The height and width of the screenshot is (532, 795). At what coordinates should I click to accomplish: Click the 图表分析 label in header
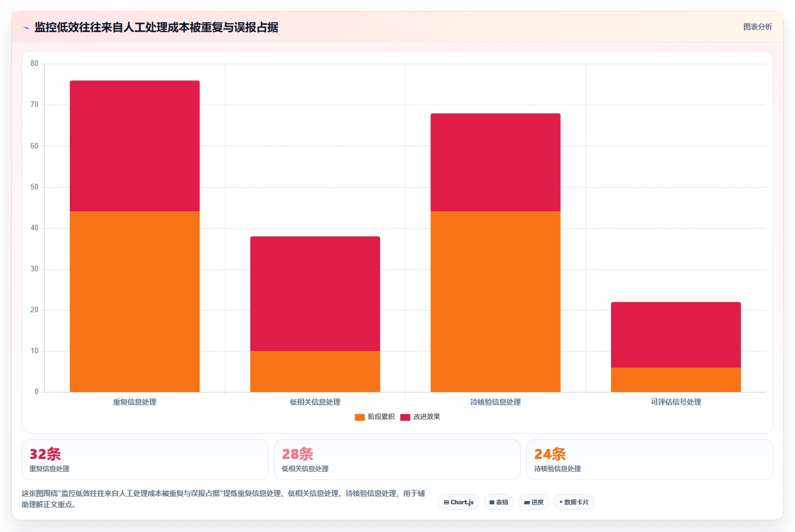[757, 27]
